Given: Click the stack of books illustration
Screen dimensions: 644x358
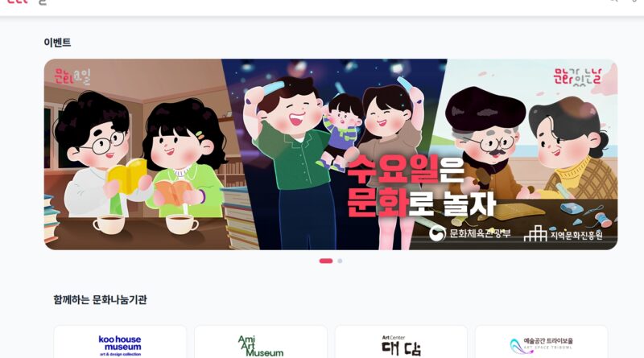Looking at the screenshot, I should coord(242,217).
